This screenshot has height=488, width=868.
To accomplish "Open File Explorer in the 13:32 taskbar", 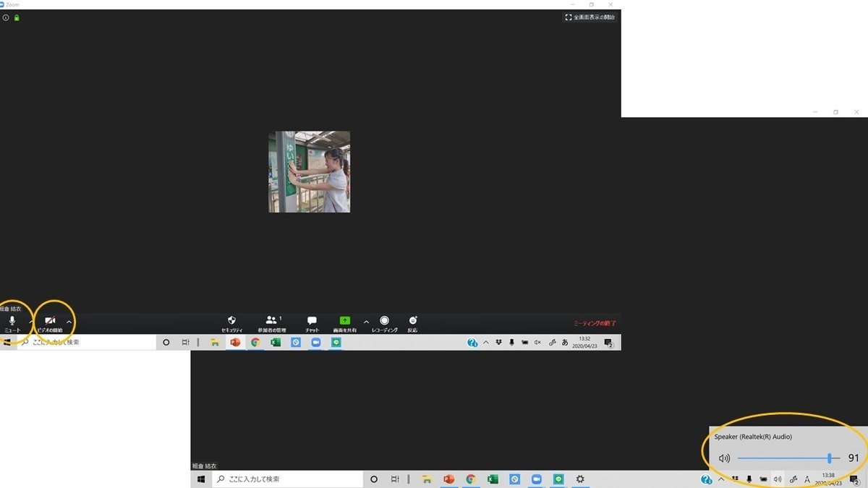I will pyautogui.click(x=215, y=342).
